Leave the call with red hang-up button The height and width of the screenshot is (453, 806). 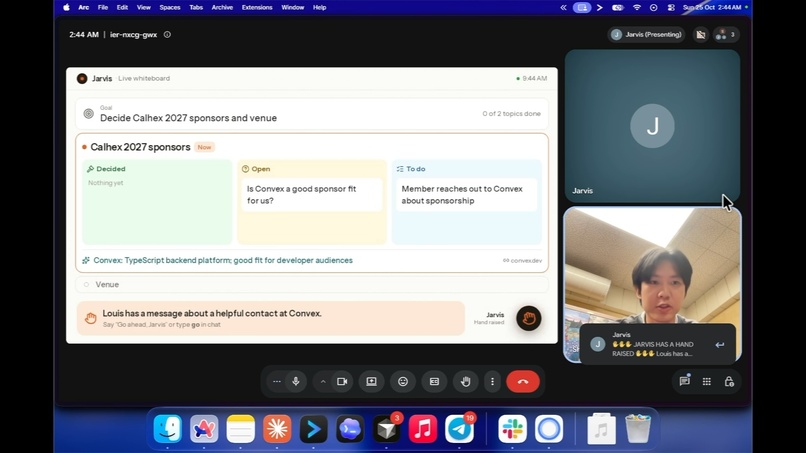pos(523,382)
